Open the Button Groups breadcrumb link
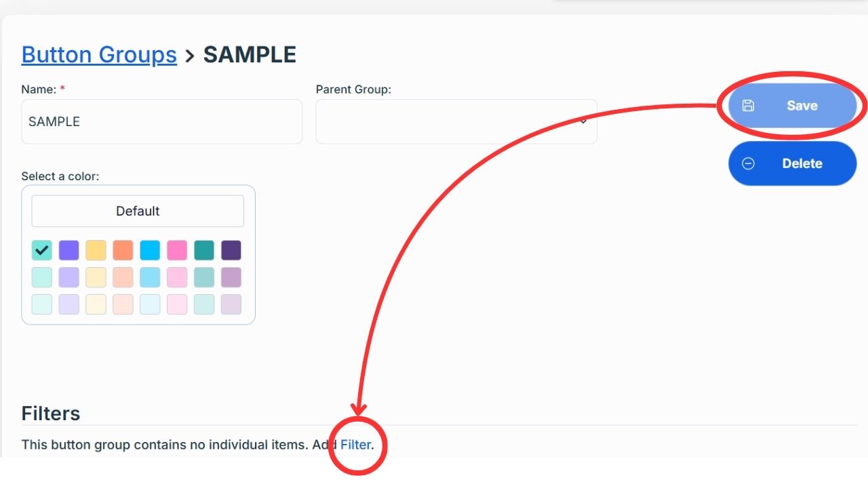The width and height of the screenshot is (868, 488). click(x=99, y=54)
